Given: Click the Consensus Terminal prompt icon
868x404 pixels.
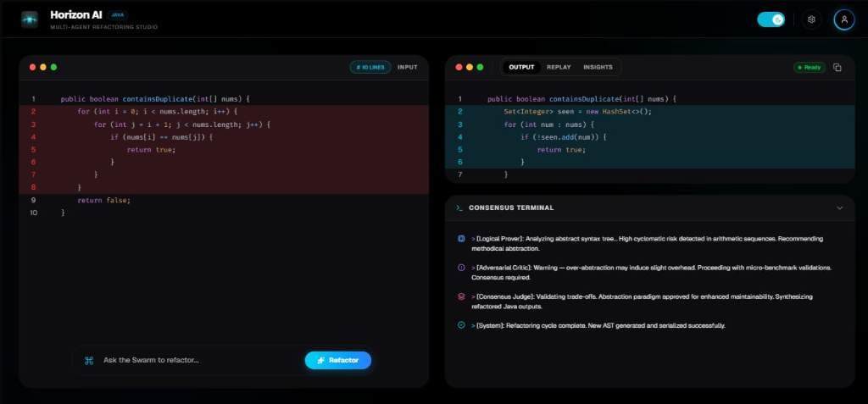Looking at the screenshot, I should tap(459, 208).
